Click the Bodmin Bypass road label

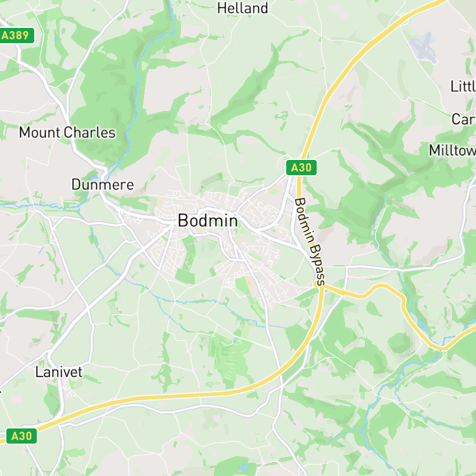(x=310, y=242)
